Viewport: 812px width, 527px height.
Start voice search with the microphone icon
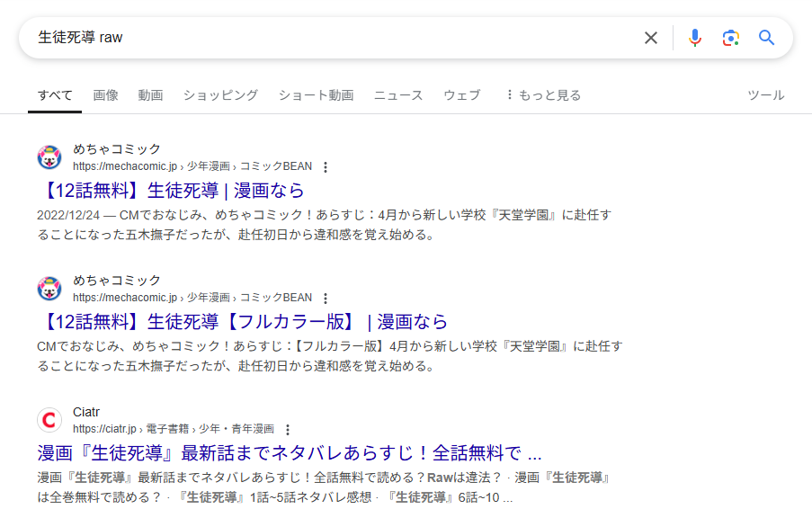point(694,38)
